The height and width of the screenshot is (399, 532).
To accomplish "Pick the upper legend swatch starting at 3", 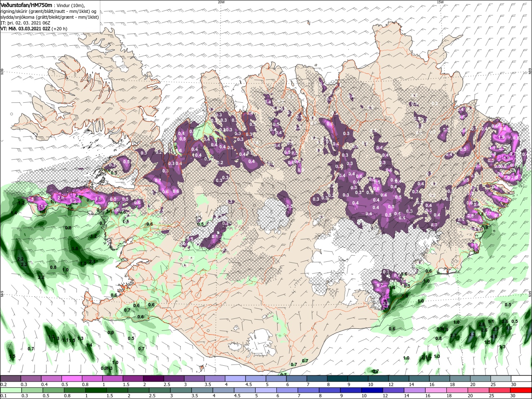I will (x=194, y=379).
